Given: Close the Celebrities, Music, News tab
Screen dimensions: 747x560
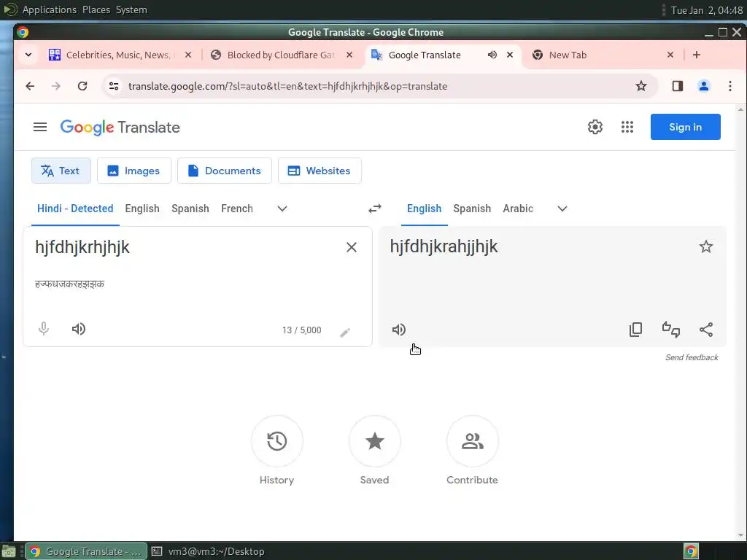Looking at the screenshot, I should tap(188, 55).
